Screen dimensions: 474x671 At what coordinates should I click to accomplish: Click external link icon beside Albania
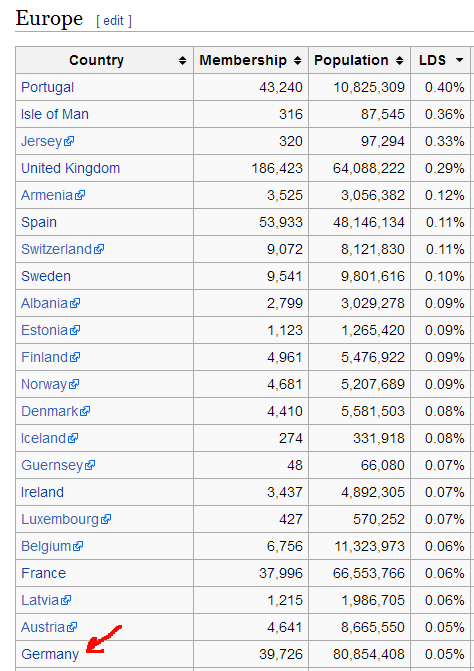click(x=75, y=303)
